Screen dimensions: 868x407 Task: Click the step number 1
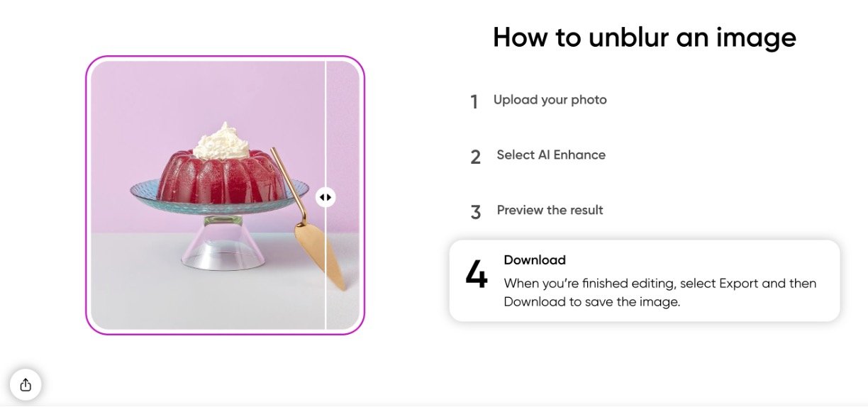(474, 102)
